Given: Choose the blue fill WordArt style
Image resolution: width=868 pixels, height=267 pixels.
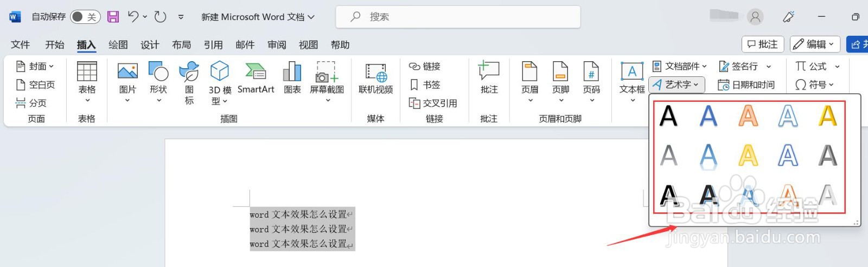Looking at the screenshot, I should point(709,116).
